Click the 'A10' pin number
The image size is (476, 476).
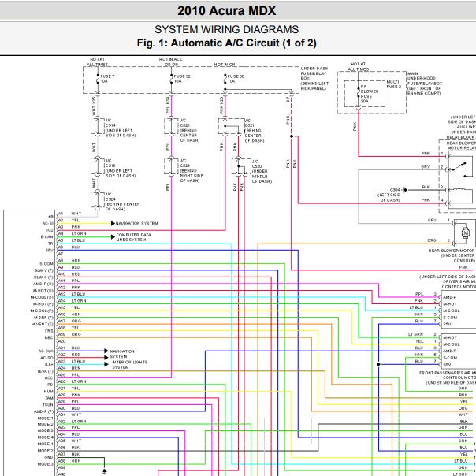[61, 273]
